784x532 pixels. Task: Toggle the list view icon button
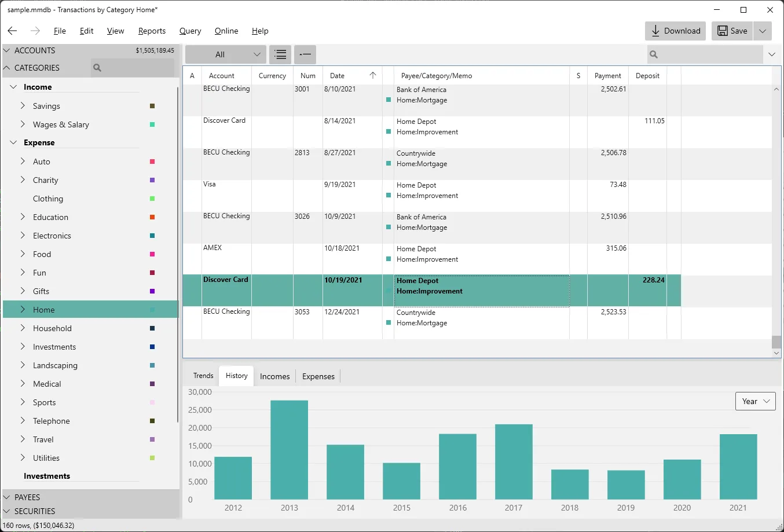coord(280,54)
